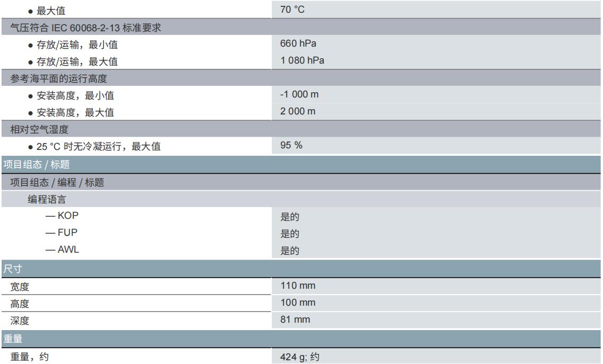Select the 110 mm width value
Screen dimensions: 603x364
(297, 286)
